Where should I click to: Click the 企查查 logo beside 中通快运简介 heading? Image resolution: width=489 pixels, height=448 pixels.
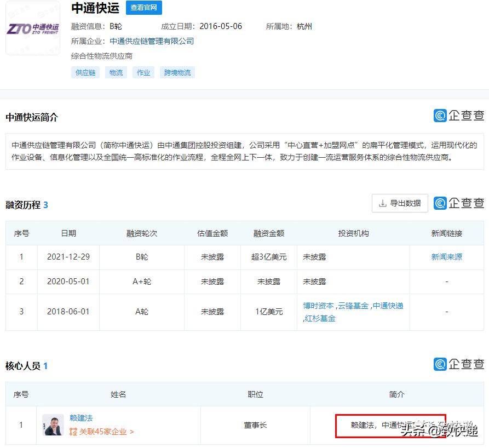(459, 116)
